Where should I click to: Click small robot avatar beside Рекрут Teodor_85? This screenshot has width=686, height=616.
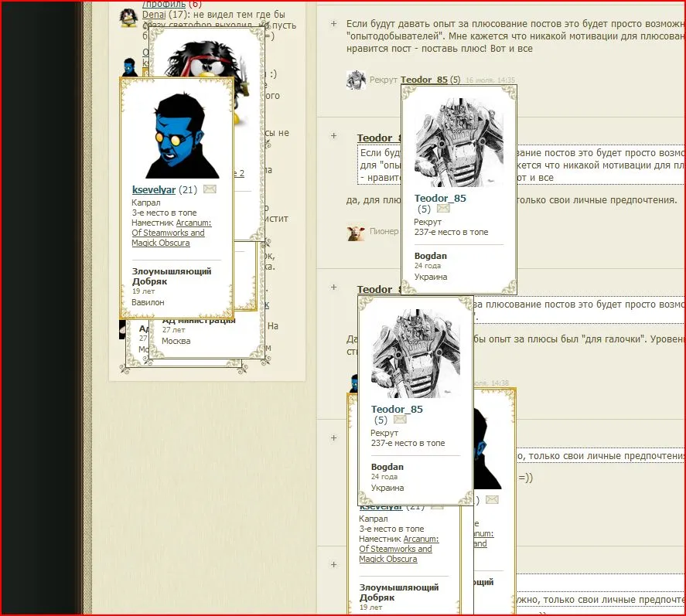click(356, 80)
